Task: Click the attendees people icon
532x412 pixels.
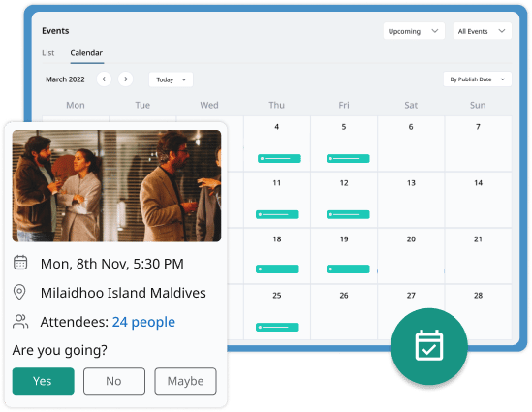Action: (20, 322)
